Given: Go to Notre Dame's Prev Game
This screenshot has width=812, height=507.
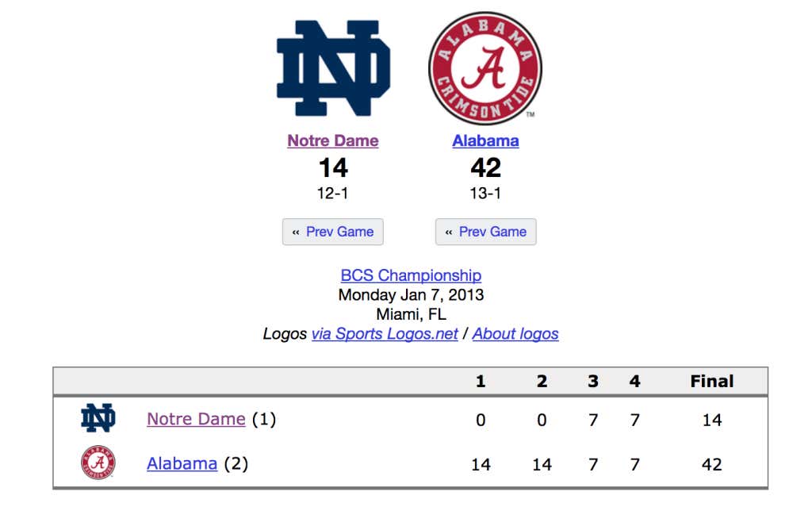Looking at the screenshot, I should (x=333, y=232).
